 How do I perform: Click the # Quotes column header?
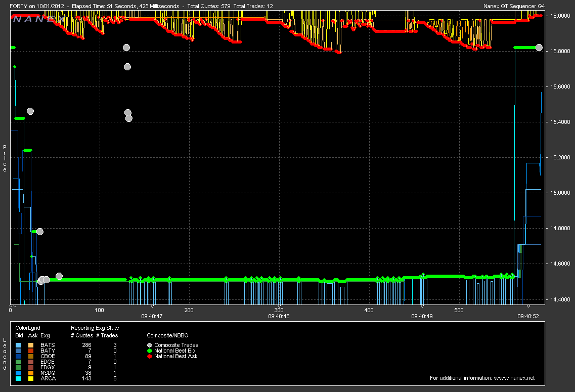click(x=82, y=335)
